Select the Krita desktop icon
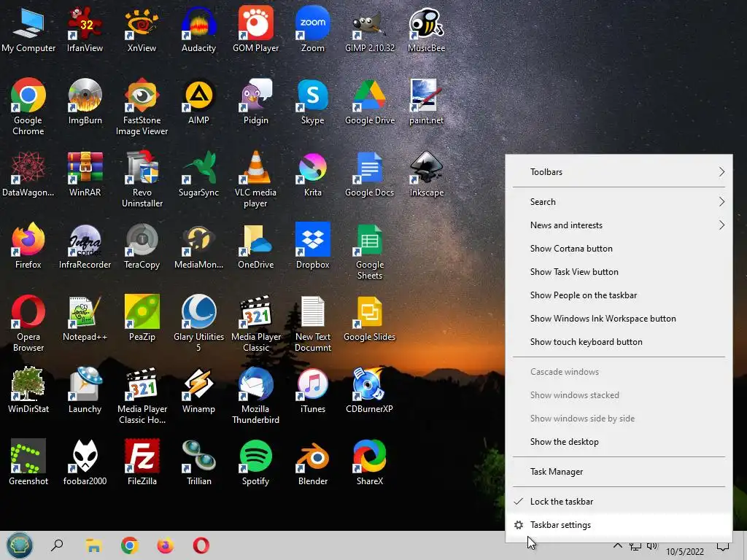The height and width of the screenshot is (560, 747). coord(312,174)
